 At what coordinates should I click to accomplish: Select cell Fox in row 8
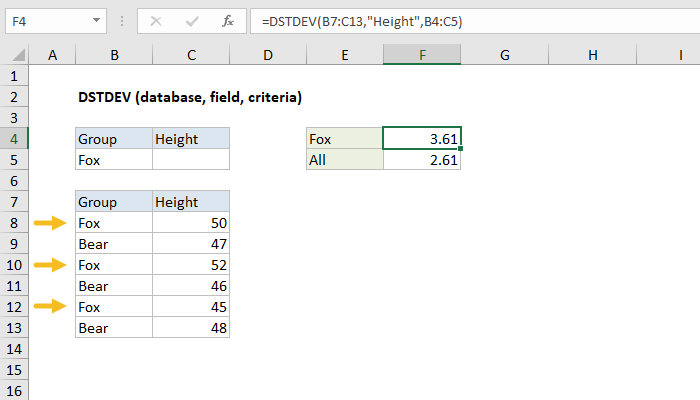tap(114, 222)
